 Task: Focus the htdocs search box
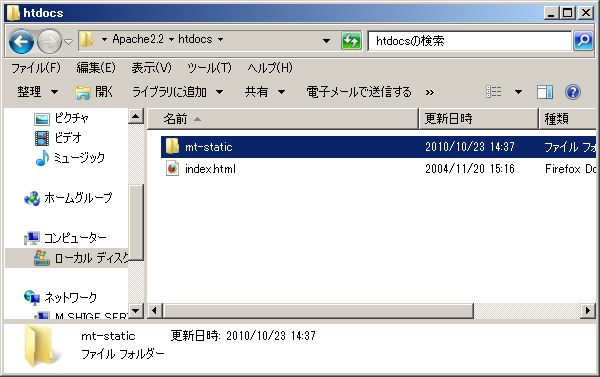click(469, 41)
